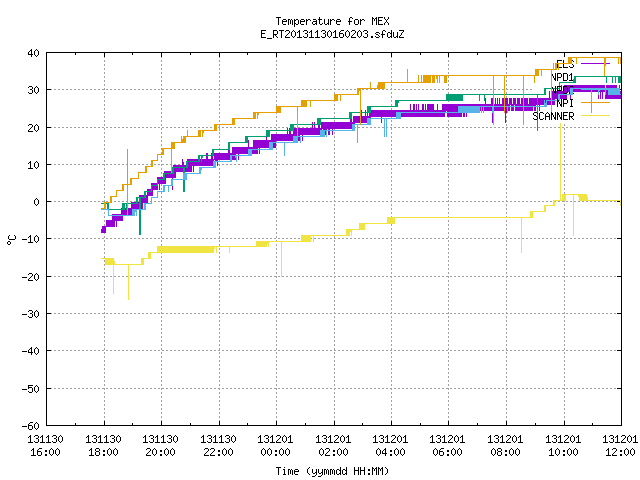Click the y-axis tick label '40'
Screen dimensions: 640x480
[x=33, y=53]
